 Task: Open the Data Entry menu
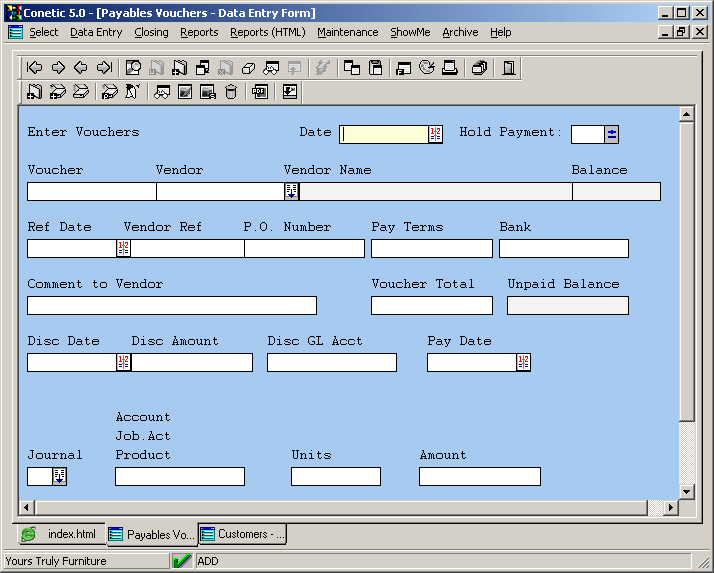click(96, 32)
